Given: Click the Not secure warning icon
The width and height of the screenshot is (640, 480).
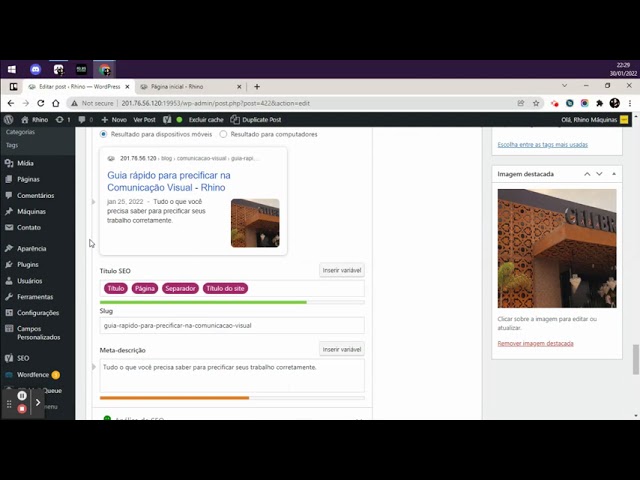Looking at the screenshot, I should pyautogui.click(x=74, y=103).
